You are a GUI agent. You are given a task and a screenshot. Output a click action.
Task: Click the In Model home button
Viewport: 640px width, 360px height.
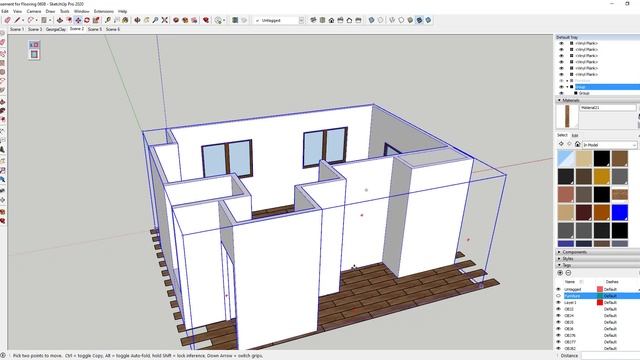tap(577, 144)
